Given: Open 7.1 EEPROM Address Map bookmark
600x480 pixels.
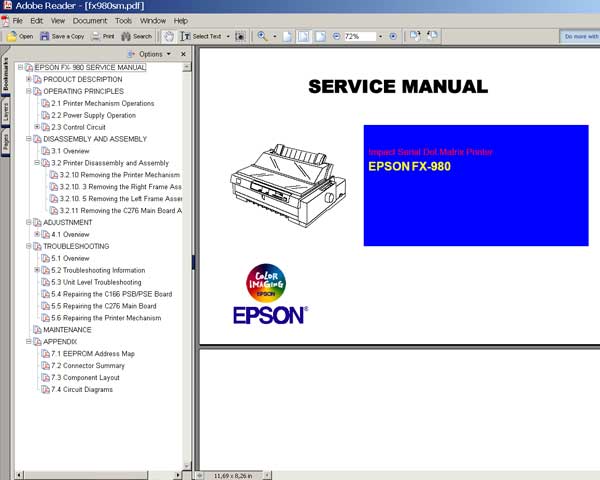Looking at the screenshot, I should point(93,354).
